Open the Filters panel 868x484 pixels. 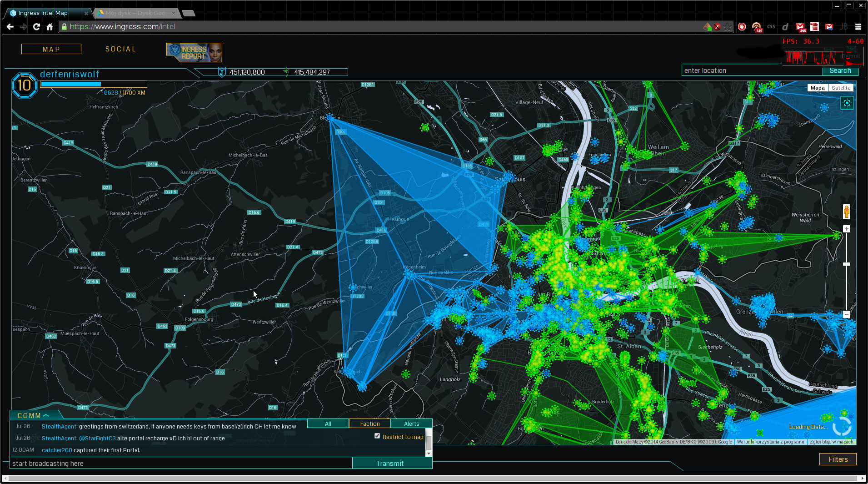click(x=838, y=459)
